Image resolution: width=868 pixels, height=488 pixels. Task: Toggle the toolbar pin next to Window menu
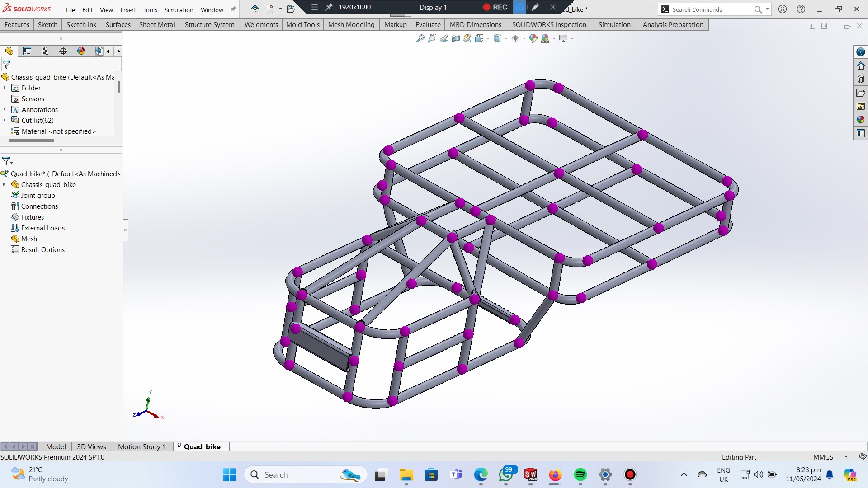[x=233, y=9]
